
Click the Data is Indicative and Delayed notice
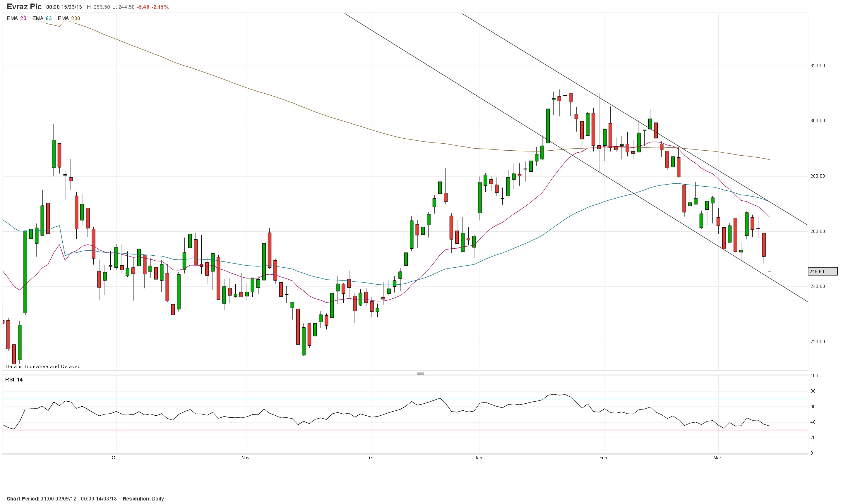(43, 367)
